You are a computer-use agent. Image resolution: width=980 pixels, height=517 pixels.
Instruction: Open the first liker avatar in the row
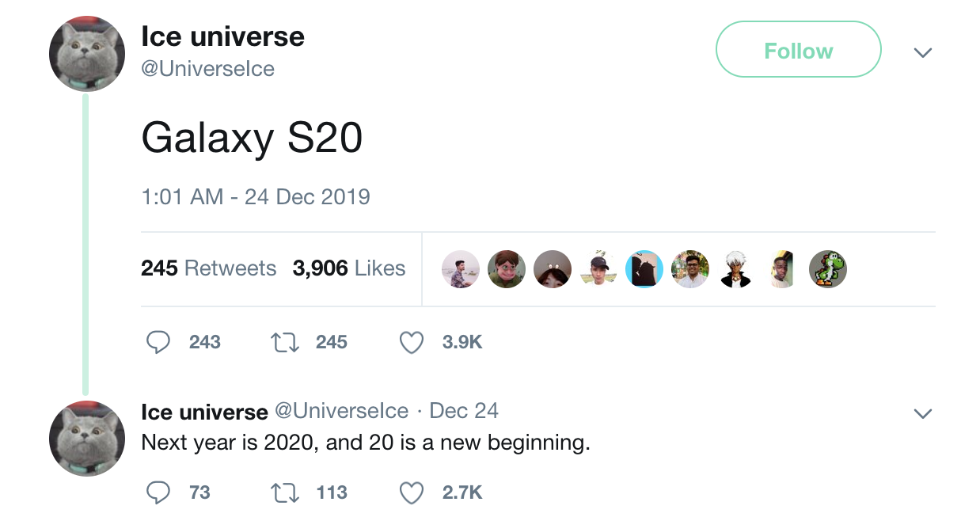pyautogui.click(x=461, y=269)
